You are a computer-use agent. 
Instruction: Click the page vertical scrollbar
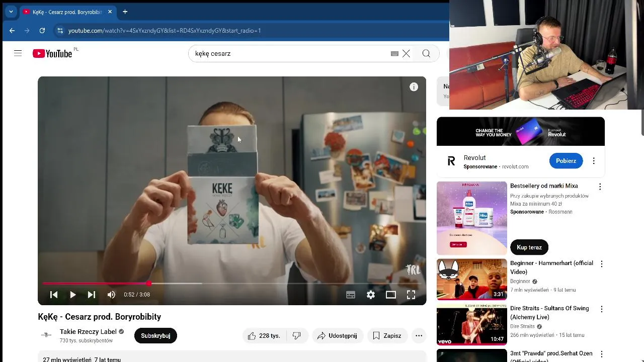tap(642, 122)
